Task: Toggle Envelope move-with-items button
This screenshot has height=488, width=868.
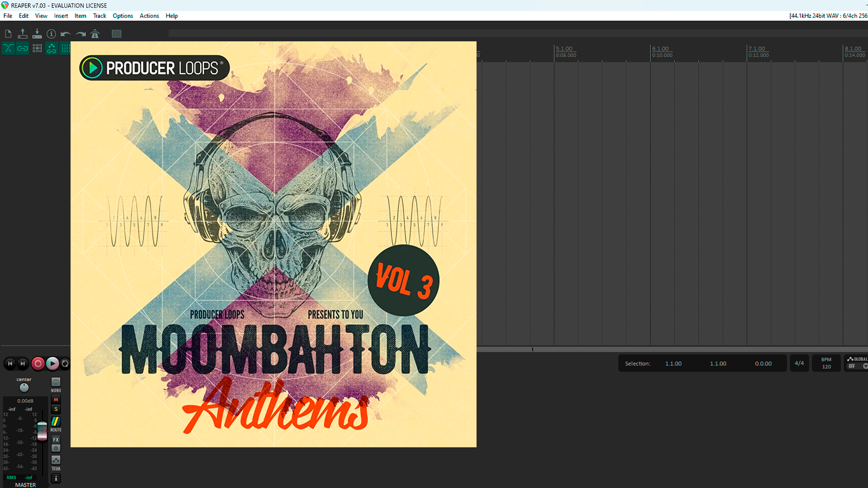Action: click(x=51, y=48)
